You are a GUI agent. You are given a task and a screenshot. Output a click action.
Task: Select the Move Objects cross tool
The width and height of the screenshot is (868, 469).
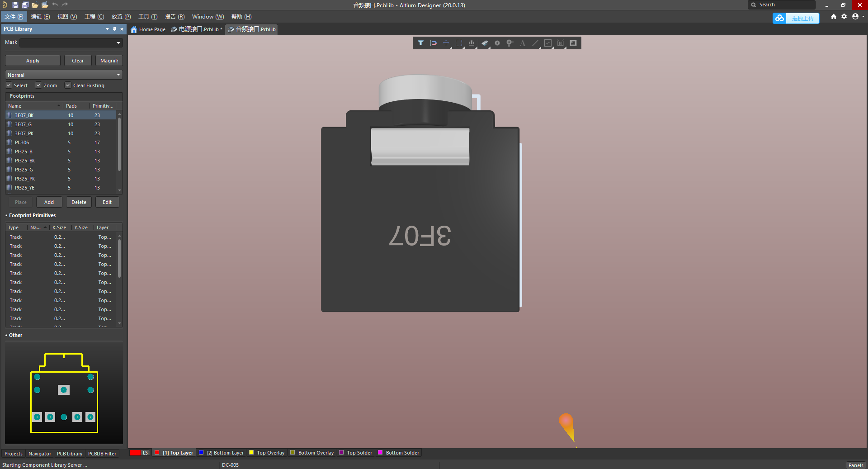point(446,43)
